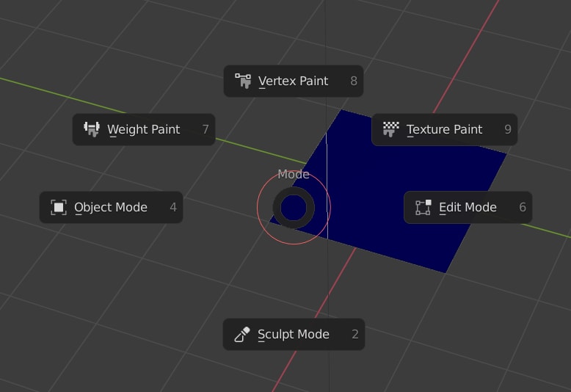Click the Weight Paint brush icon

tap(92, 129)
